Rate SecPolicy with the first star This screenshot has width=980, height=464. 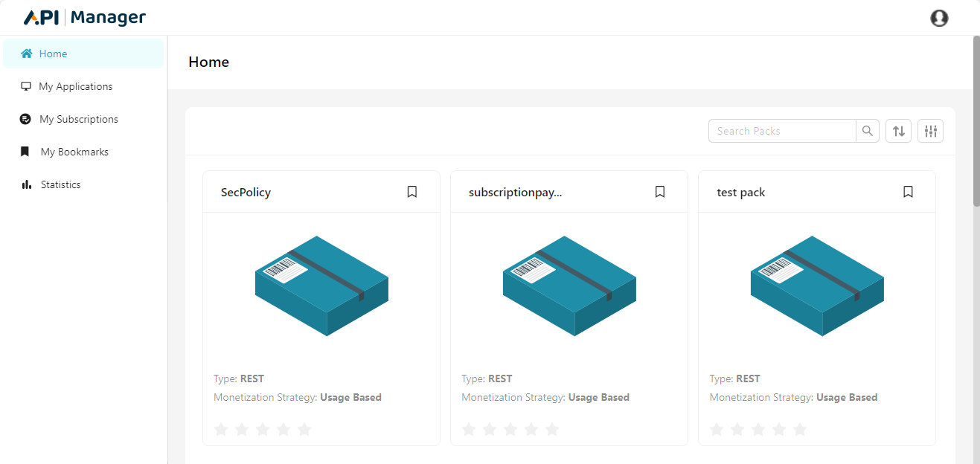[x=221, y=429]
